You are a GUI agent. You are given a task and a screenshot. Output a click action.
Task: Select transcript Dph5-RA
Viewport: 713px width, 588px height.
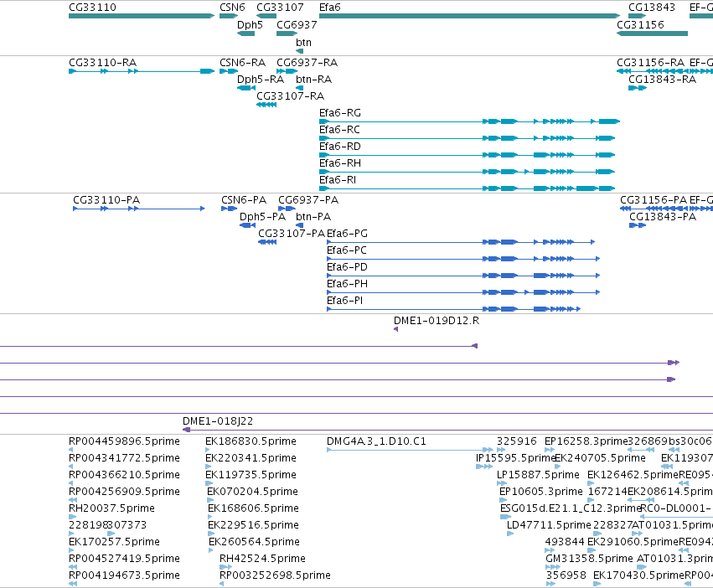point(246,88)
